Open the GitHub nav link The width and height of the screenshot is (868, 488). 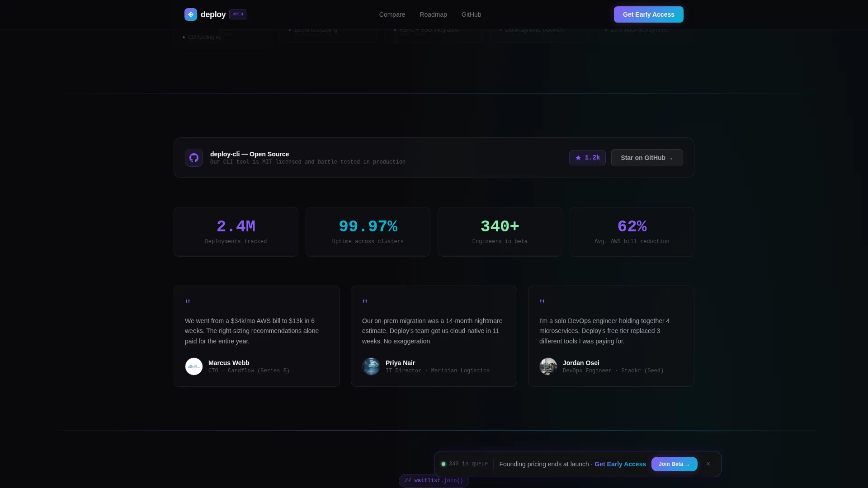[471, 14]
